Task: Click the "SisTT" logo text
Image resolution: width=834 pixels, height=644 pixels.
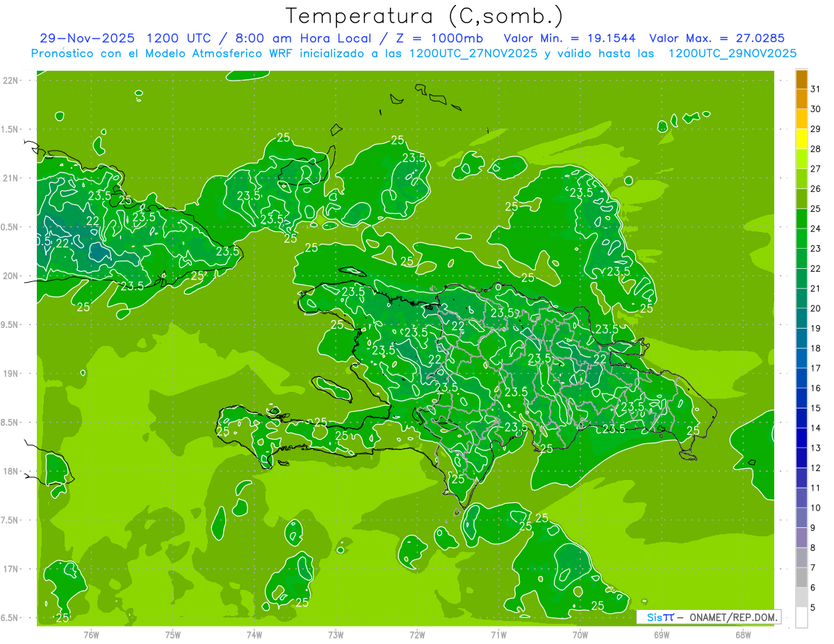Action: pos(660,617)
